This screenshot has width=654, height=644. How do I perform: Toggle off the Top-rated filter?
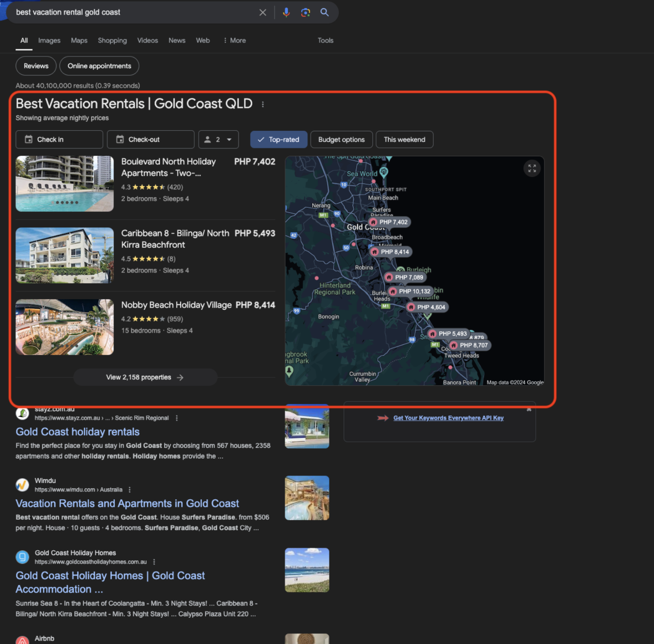click(x=278, y=139)
